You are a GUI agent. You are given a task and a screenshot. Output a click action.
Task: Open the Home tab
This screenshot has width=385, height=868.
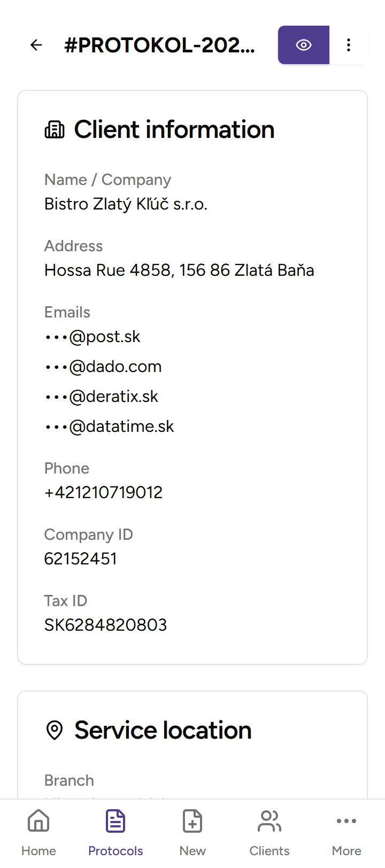tap(38, 833)
